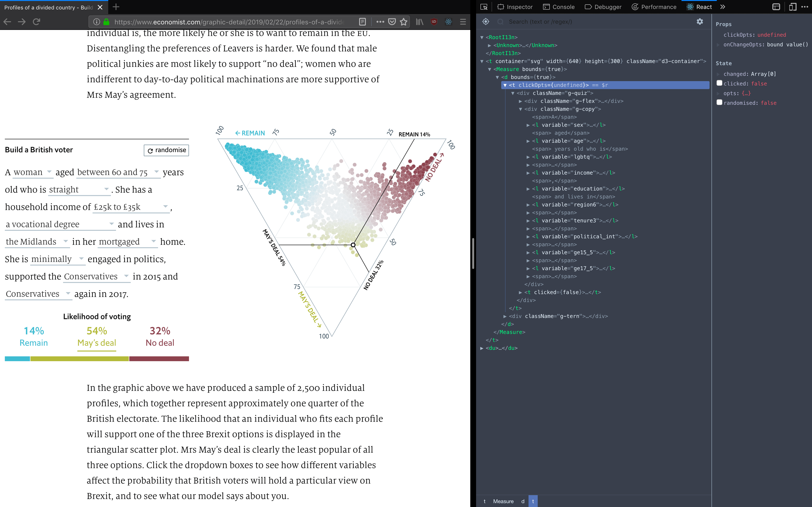Image resolution: width=812 pixels, height=507 pixels.
Task: Click the randomise button
Action: pyautogui.click(x=167, y=150)
